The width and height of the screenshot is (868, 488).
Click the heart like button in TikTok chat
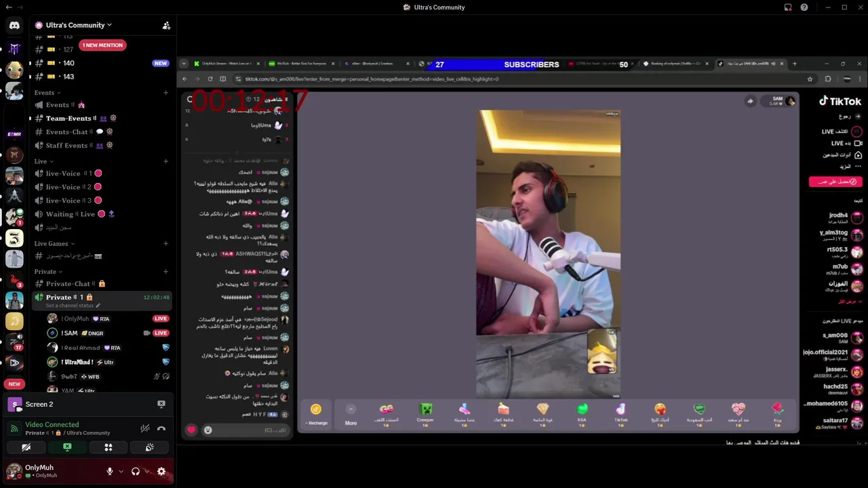[x=192, y=430]
